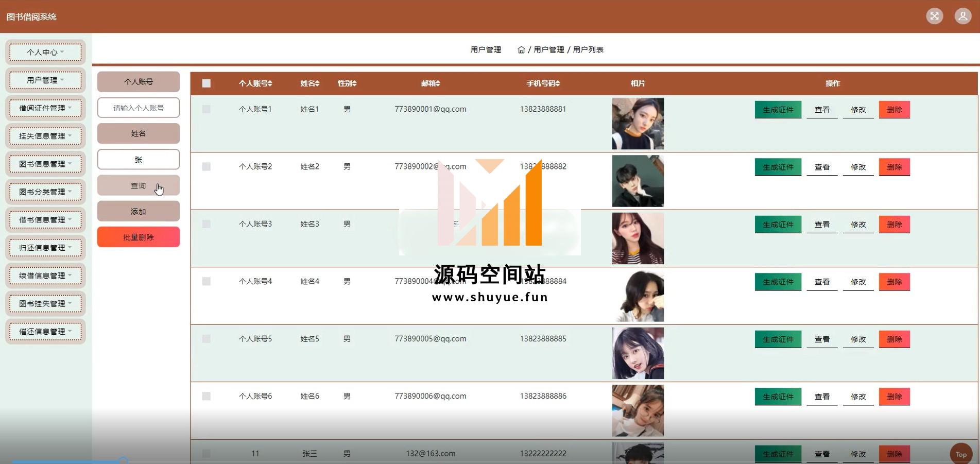
Task: Open the photo thumbnail for 个人账号1
Action: pos(638,124)
